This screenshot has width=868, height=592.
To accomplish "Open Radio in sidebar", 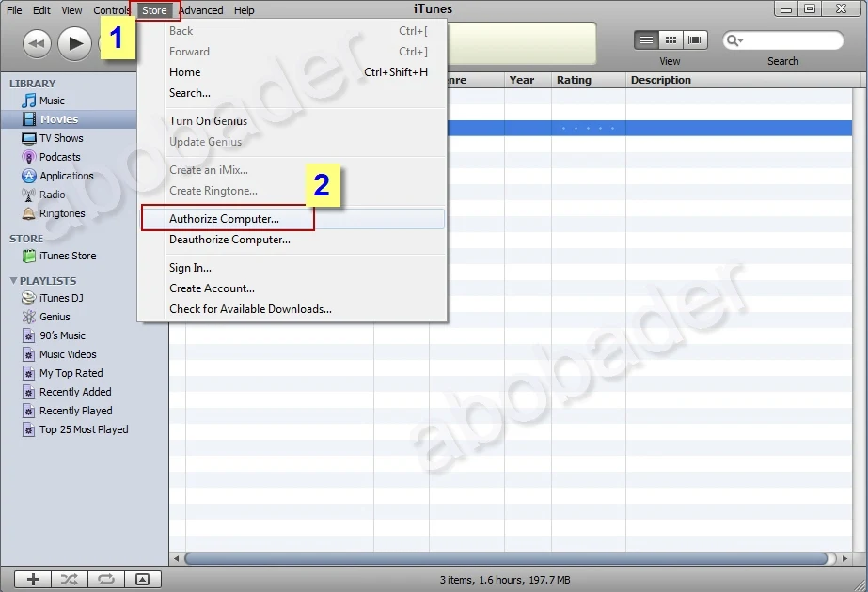I will (43, 195).
